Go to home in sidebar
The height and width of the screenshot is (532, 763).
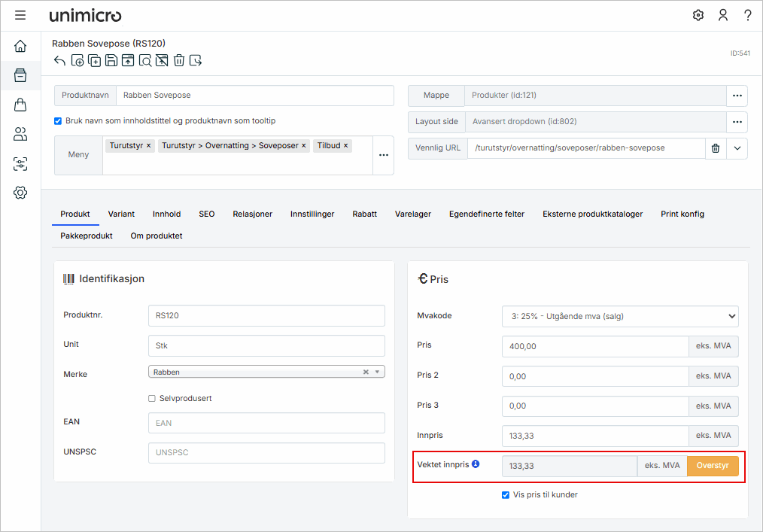tap(20, 46)
